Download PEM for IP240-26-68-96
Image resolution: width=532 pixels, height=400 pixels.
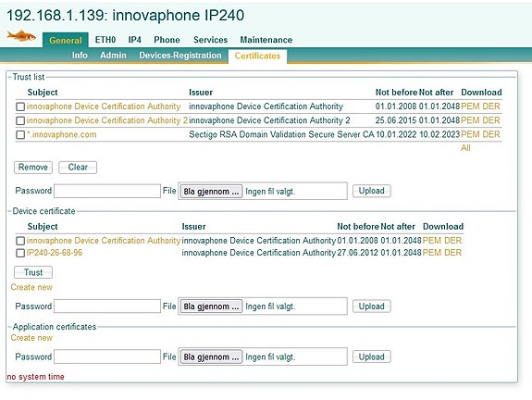(432, 253)
